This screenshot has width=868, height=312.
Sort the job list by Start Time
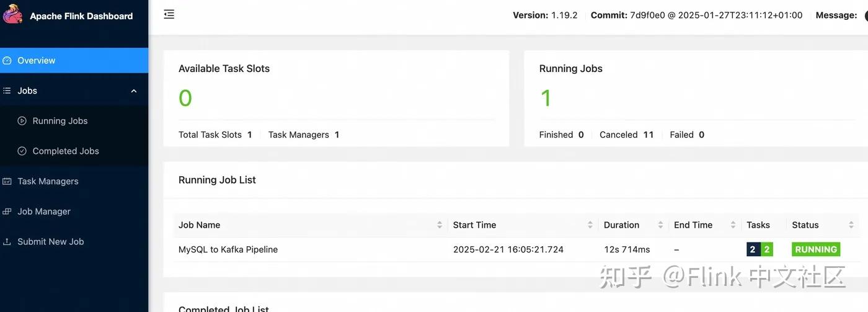tap(590, 225)
